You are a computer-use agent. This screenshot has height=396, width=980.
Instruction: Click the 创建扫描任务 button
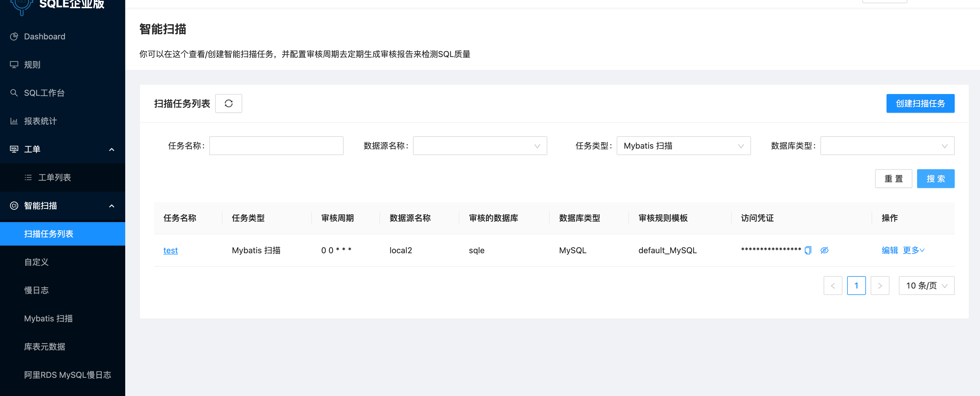(x=920, y=103)
